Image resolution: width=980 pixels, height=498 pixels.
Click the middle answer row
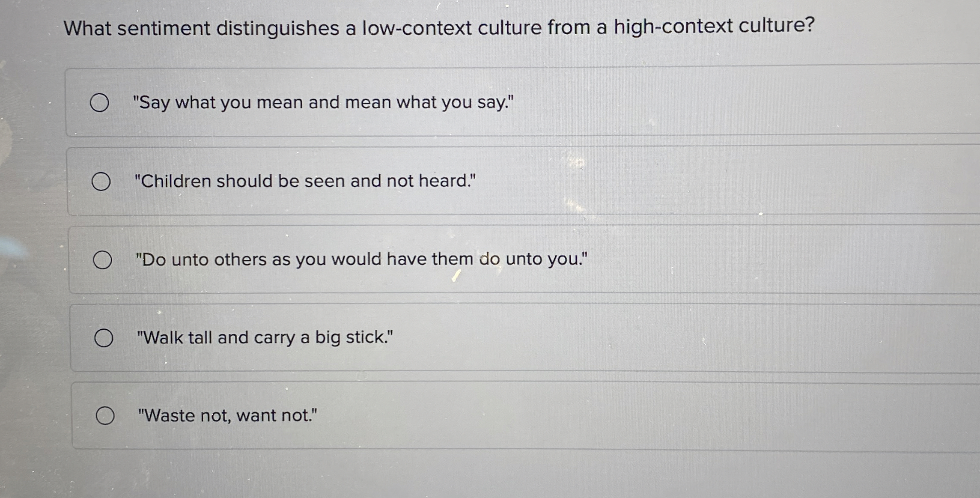click(x=471, y=259)
